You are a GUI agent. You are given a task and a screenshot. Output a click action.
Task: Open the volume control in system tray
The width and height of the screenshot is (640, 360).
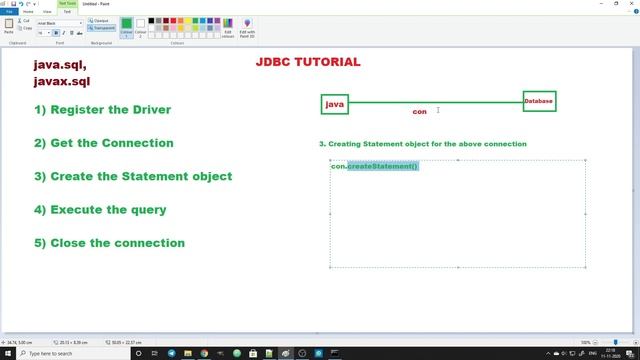[564, 353]
